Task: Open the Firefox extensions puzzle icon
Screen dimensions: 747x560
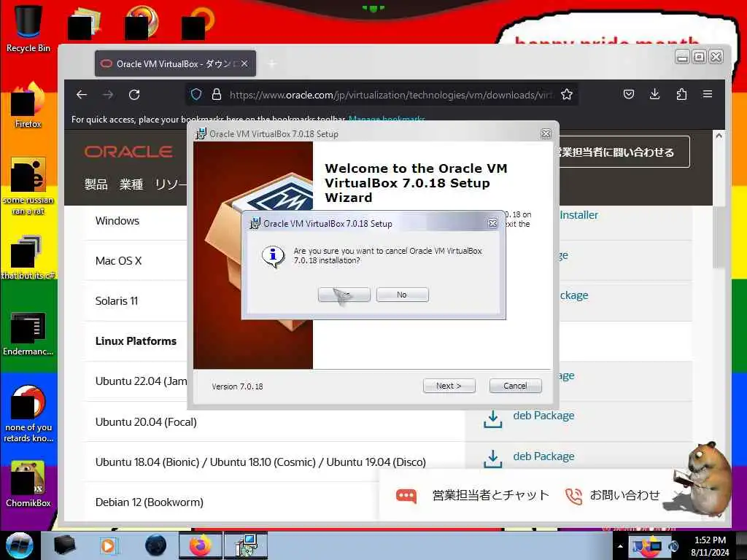Action: [681, 94]
